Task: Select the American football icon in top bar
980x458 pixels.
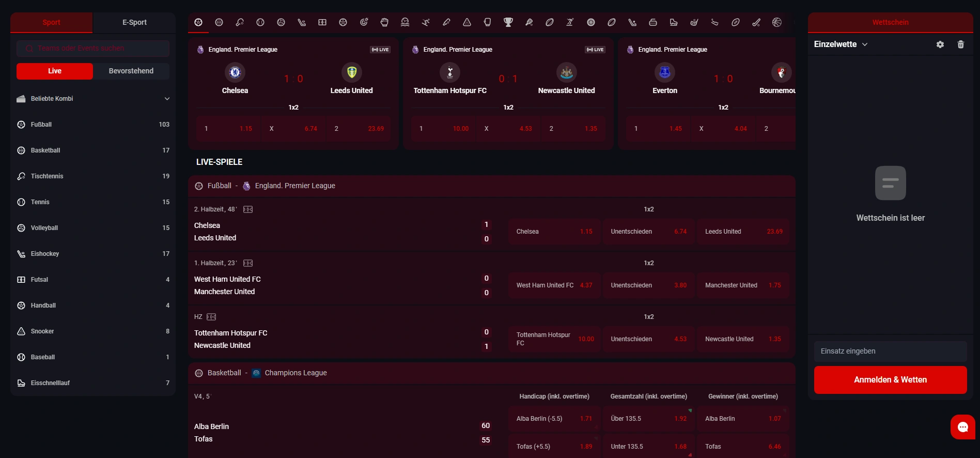Action: pos(736,22)
